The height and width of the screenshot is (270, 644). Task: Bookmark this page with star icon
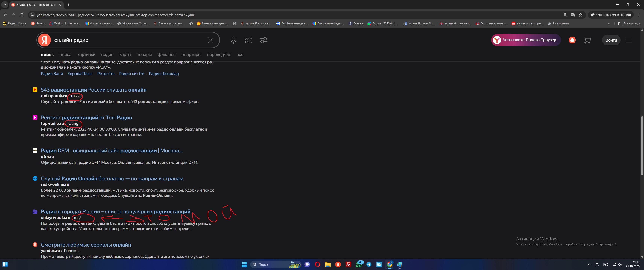tap(580, 15)
